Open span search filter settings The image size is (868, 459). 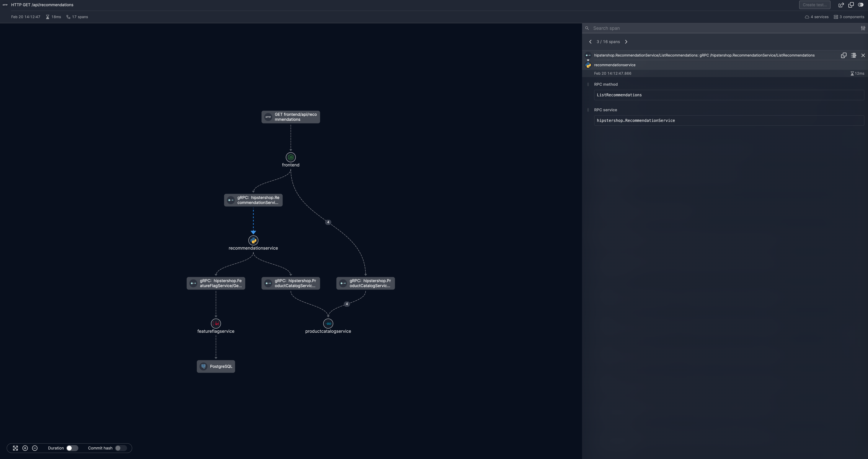click(863, 28)
